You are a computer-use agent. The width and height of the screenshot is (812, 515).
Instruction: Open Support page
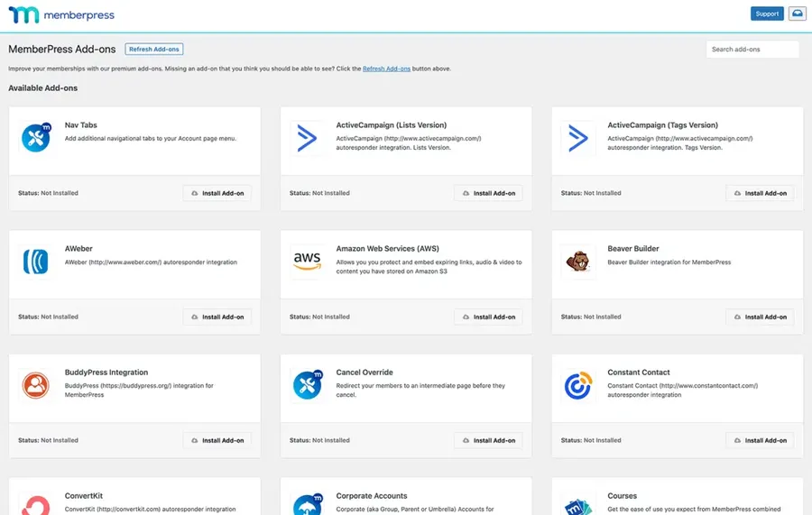pyautogui.click(x=767, y=14)
